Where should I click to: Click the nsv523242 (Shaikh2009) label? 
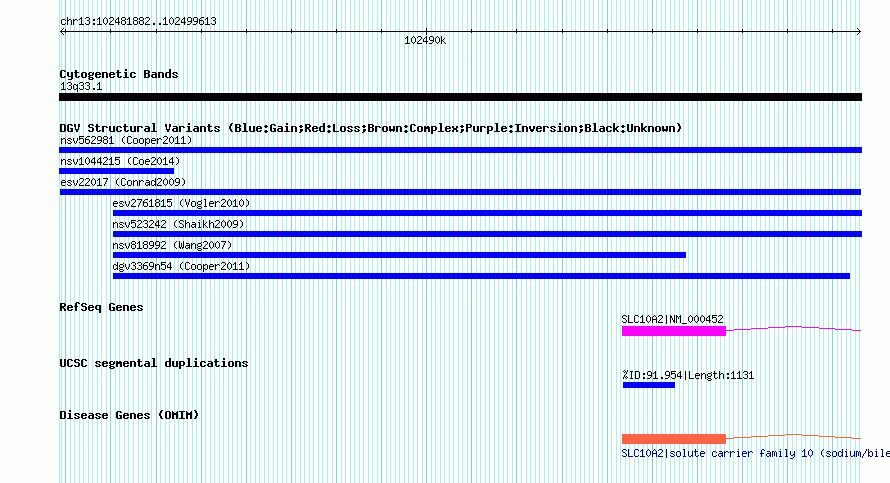click(x=178, y=224)
